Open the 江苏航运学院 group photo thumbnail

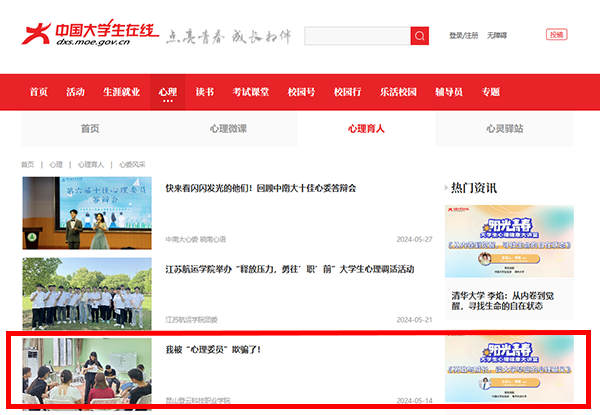click(88, 293)
